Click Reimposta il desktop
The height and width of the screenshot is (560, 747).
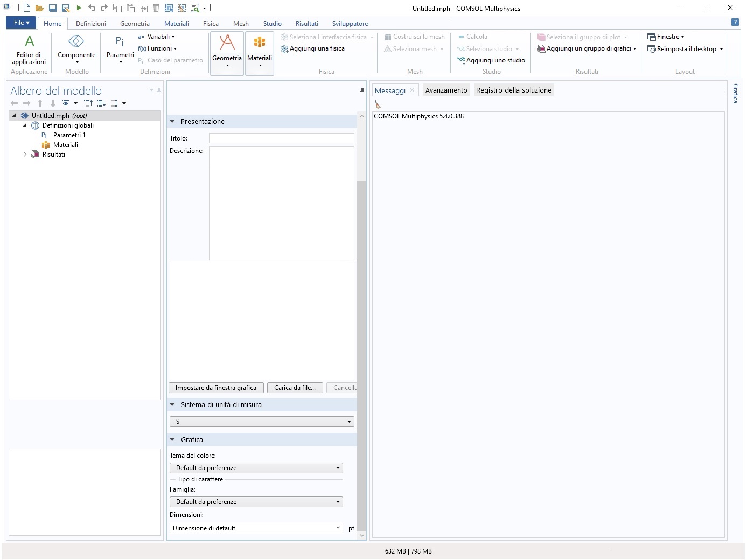pos(685,49)
